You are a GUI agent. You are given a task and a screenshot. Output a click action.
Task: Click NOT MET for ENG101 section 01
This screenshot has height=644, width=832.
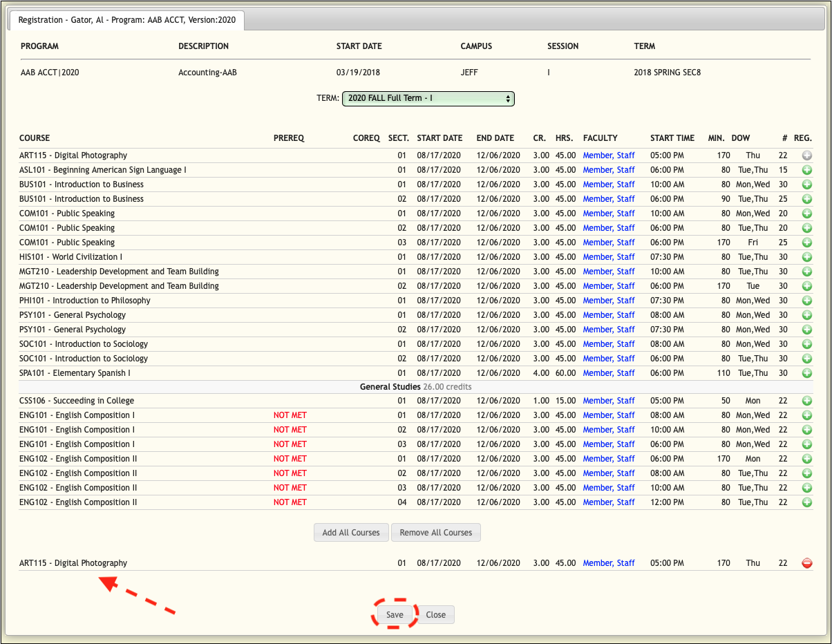[x=290, y=415]
